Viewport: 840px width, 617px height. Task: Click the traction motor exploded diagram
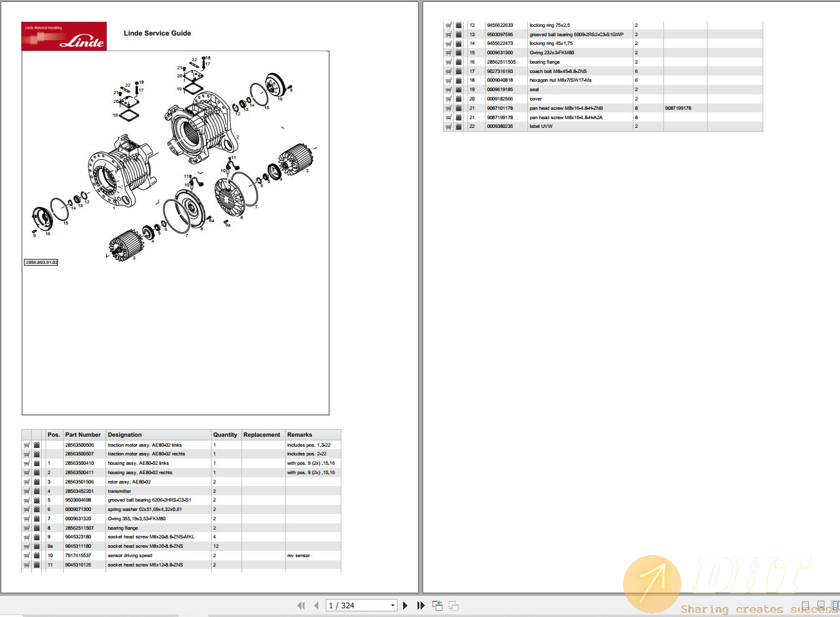[175, 160]
